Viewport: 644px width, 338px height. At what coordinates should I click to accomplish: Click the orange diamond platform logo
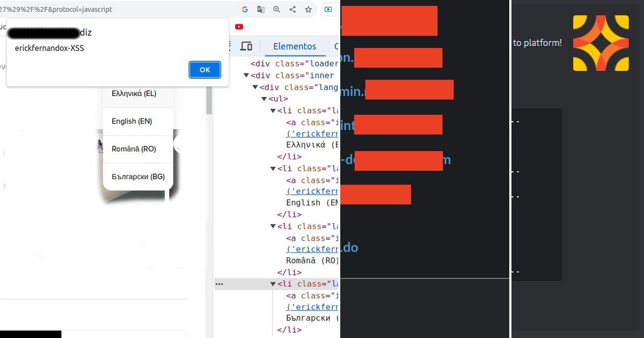point(601,43)
